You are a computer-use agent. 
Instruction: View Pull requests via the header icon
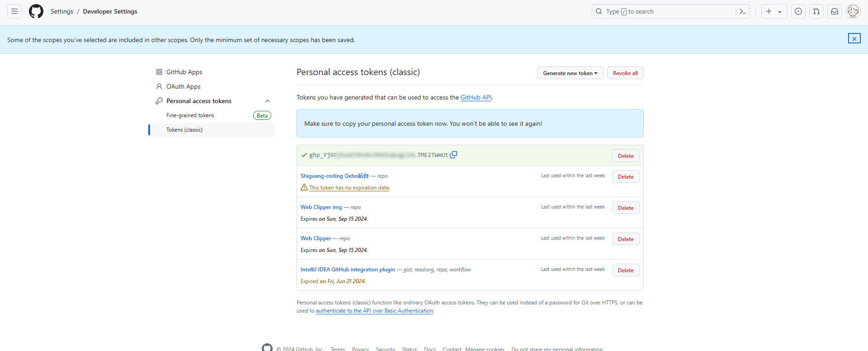tap(816, 11)
